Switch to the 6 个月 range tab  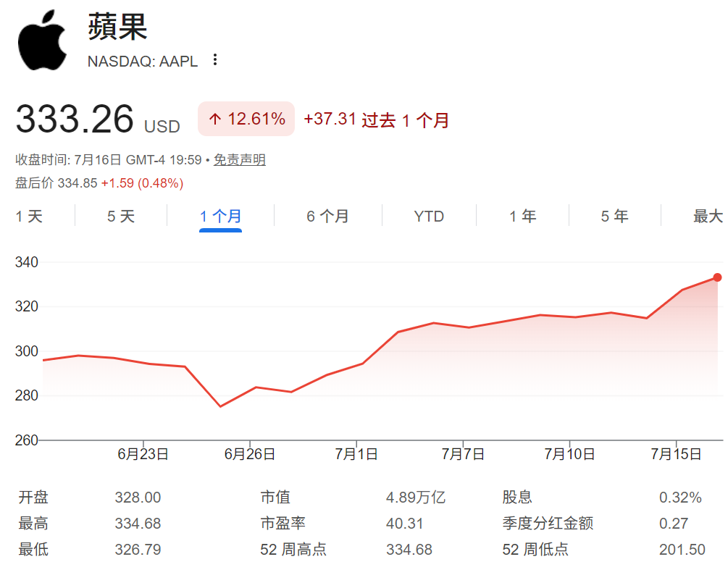coord(328,217)
